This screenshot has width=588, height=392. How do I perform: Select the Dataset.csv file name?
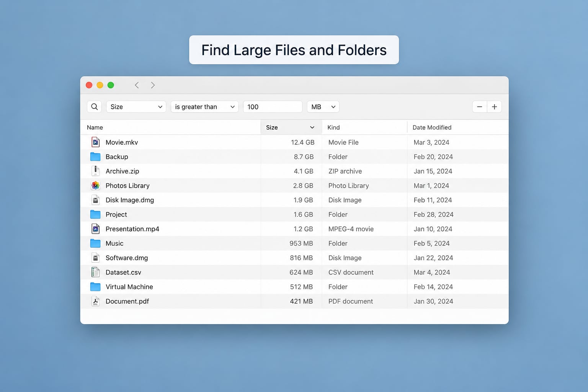pos(123,272)
